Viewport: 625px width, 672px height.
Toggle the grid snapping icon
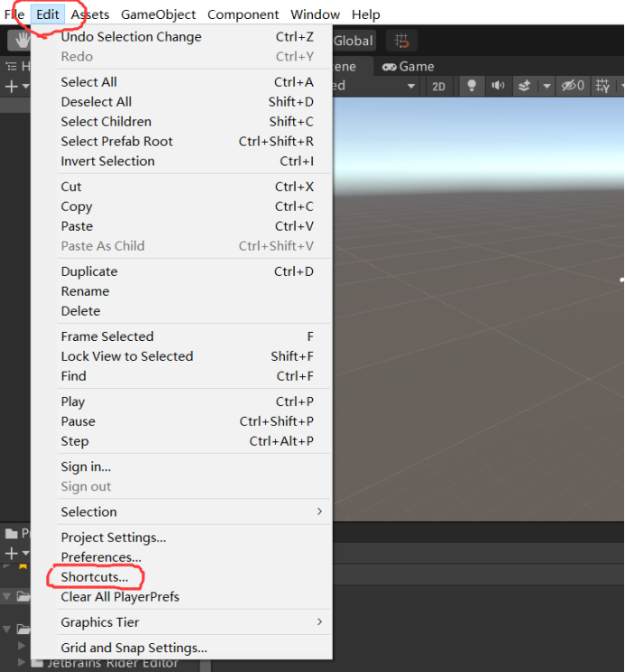click(x=401, y=41)
